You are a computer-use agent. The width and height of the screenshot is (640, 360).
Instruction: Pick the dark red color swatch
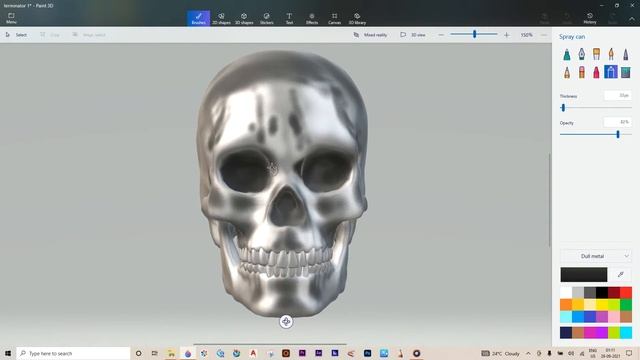click(x=614, y=293)
